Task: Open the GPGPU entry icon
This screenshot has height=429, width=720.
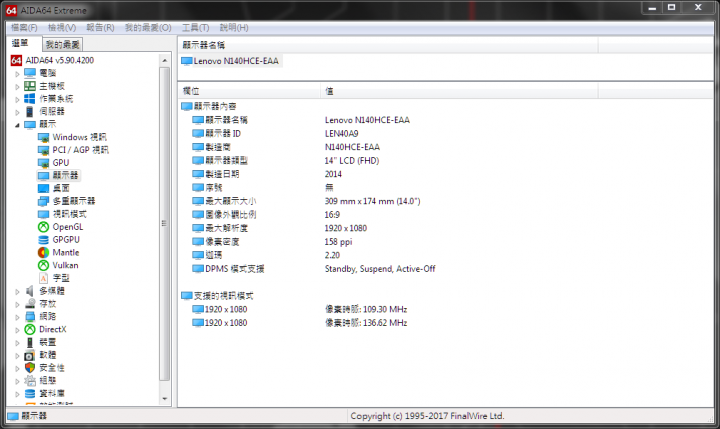Action: (x=43, y=240)
